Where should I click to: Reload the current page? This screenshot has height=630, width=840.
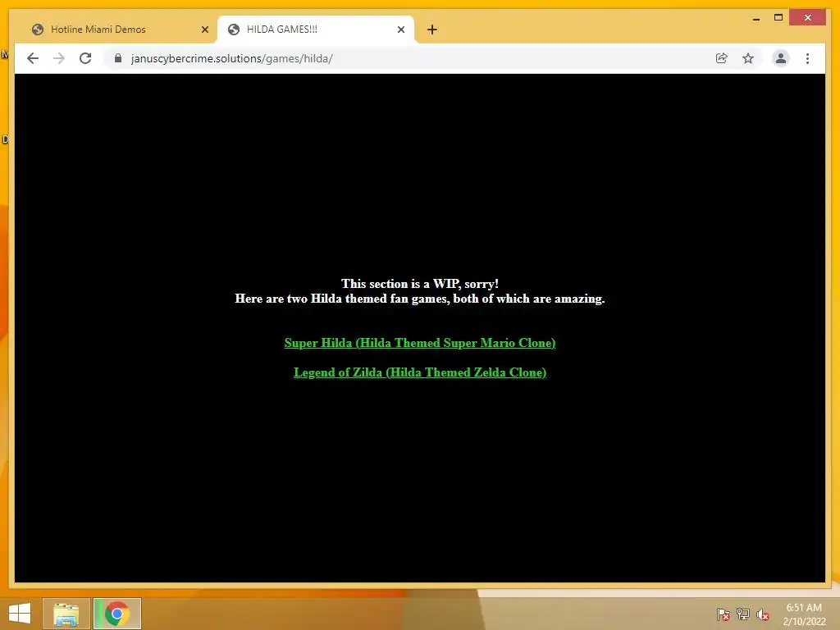pyautogui.click(x=85, y=58)
